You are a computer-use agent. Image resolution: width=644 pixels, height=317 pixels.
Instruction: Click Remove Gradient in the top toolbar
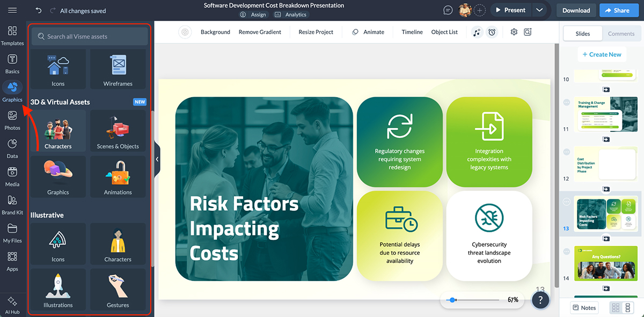tap(260, 32)
